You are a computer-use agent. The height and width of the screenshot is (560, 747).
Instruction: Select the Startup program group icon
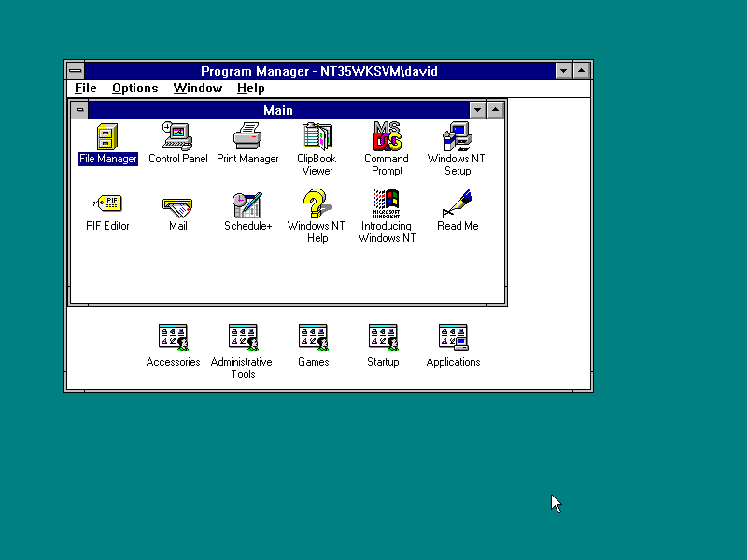[383, 338]
